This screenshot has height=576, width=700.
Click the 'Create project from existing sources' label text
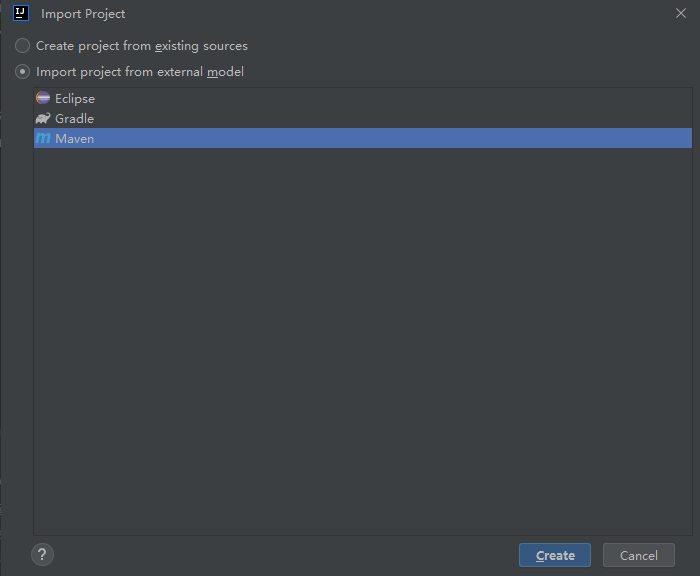pos(141,46)
